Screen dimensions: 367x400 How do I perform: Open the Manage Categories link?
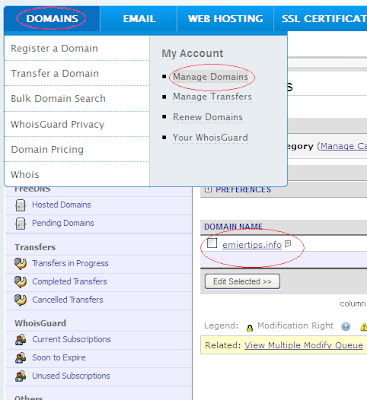[343, 146]
